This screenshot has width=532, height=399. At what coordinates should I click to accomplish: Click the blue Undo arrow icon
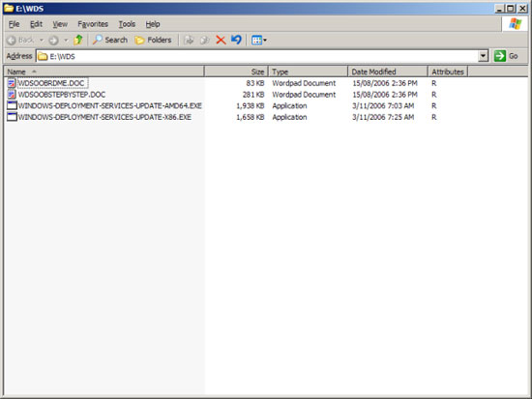236,40
